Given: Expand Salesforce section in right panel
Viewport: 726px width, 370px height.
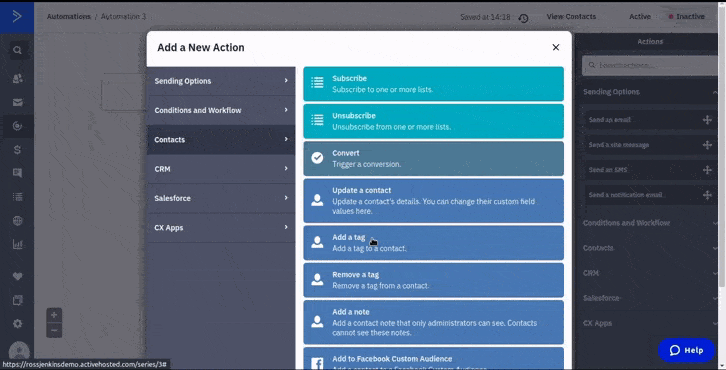Looking at the screenshot, I should (x=650, y=298).
